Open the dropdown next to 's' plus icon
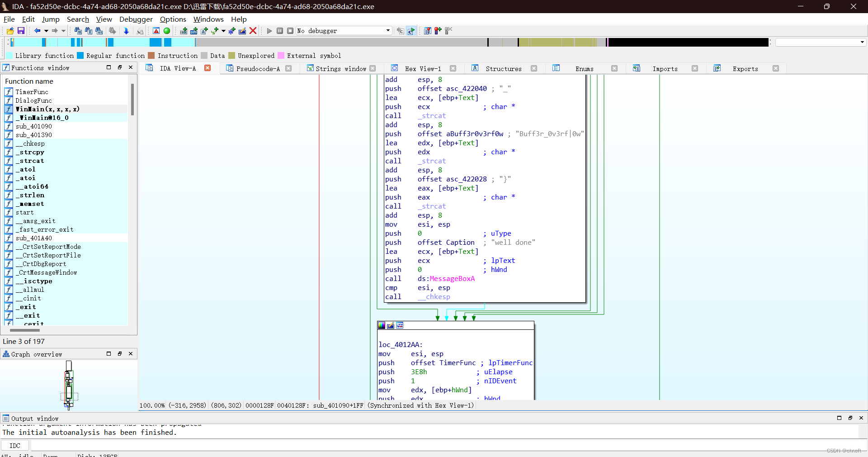 click(223, 31)
